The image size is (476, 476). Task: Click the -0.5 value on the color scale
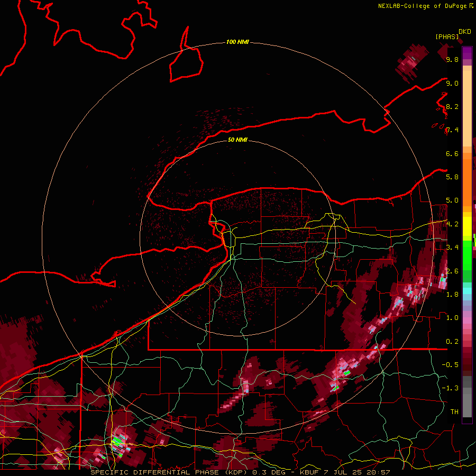pos(450,364)
